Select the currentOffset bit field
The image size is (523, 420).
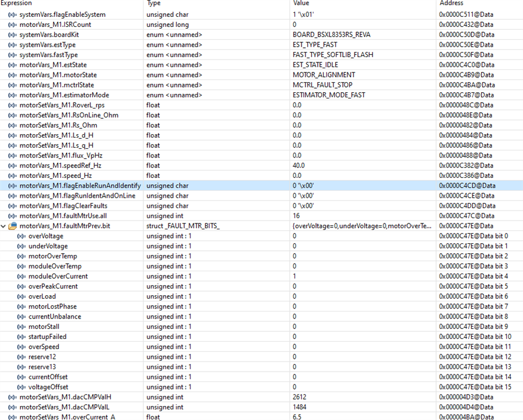48,377
